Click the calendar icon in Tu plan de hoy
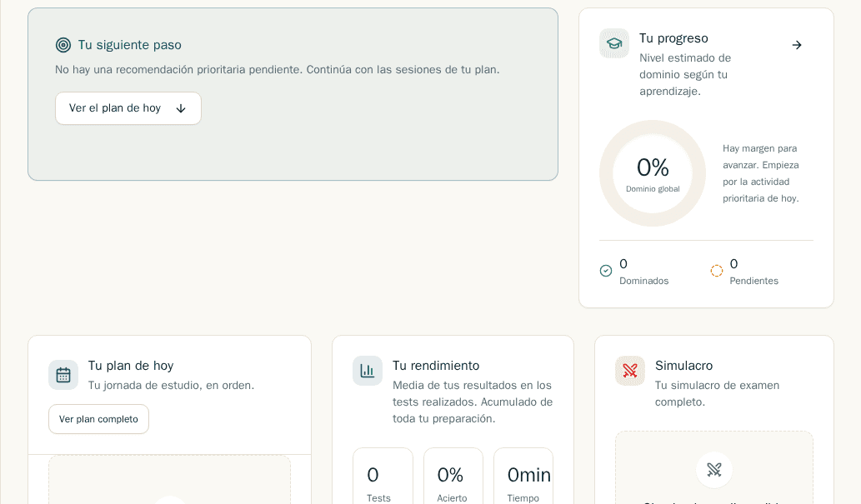Image resolution: width=861 pixels, height=504 pixels. [63, 375]
